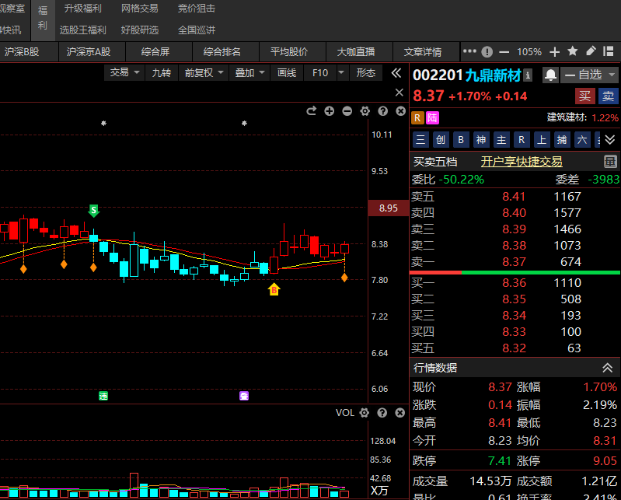Open VOL panel settings gear icon
The width and height of the screenshot is (621, 500).
[x=364, y=413]
